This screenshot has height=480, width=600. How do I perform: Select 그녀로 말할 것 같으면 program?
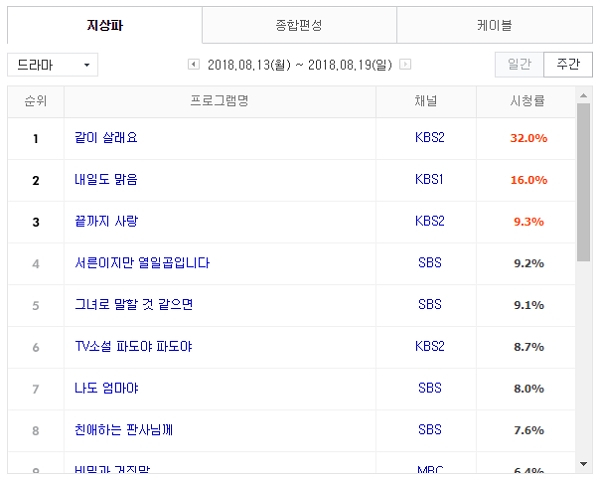coord(133,305)
